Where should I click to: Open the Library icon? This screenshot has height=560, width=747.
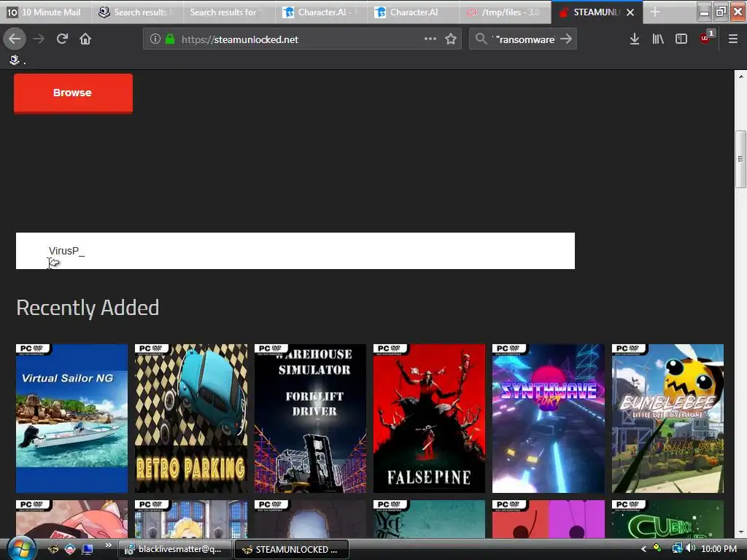click(x=658, y=39)
